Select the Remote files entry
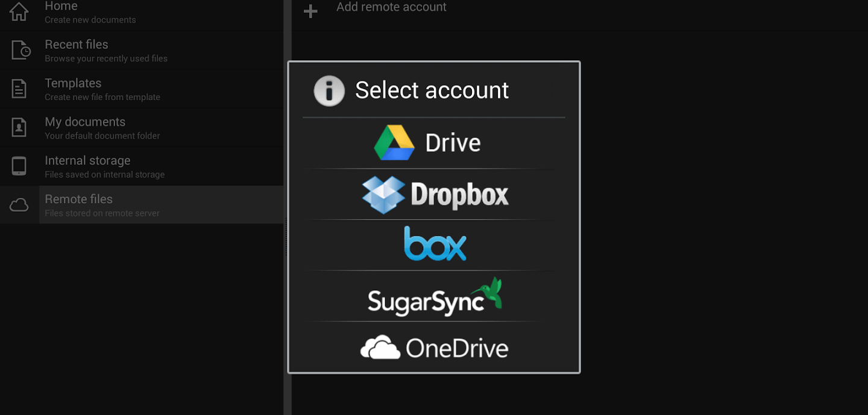The height and width of the screenshot is (415, 868). click(x=142, y=205)
